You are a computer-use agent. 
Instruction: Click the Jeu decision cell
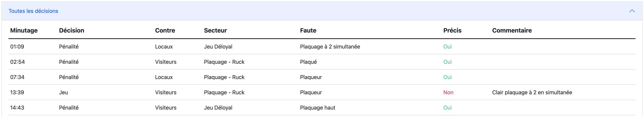64,92
